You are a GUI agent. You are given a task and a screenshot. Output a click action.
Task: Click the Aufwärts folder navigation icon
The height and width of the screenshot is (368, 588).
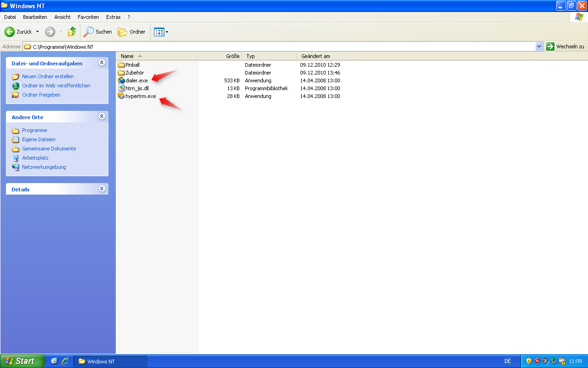pos(72,31)
